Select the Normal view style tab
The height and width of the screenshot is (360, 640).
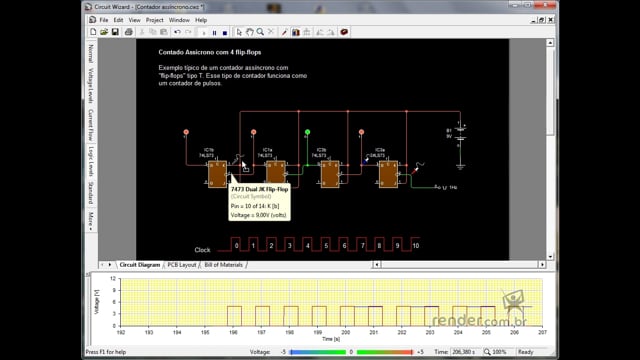pyautogui.click(x=91, y=53)
